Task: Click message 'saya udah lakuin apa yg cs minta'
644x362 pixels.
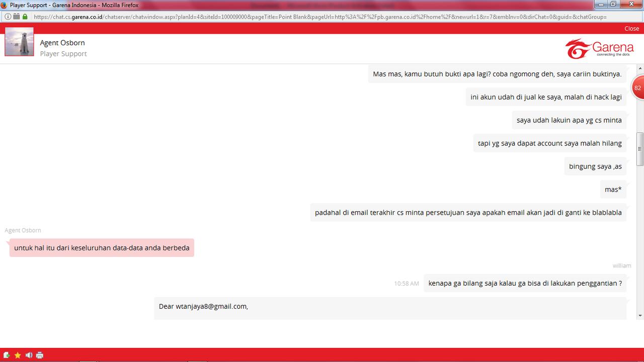Action: [x=569, y=120]
